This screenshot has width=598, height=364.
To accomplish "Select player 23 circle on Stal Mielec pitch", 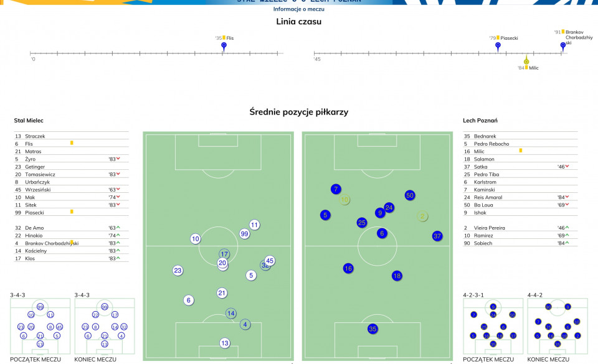I will pos(178,270).
